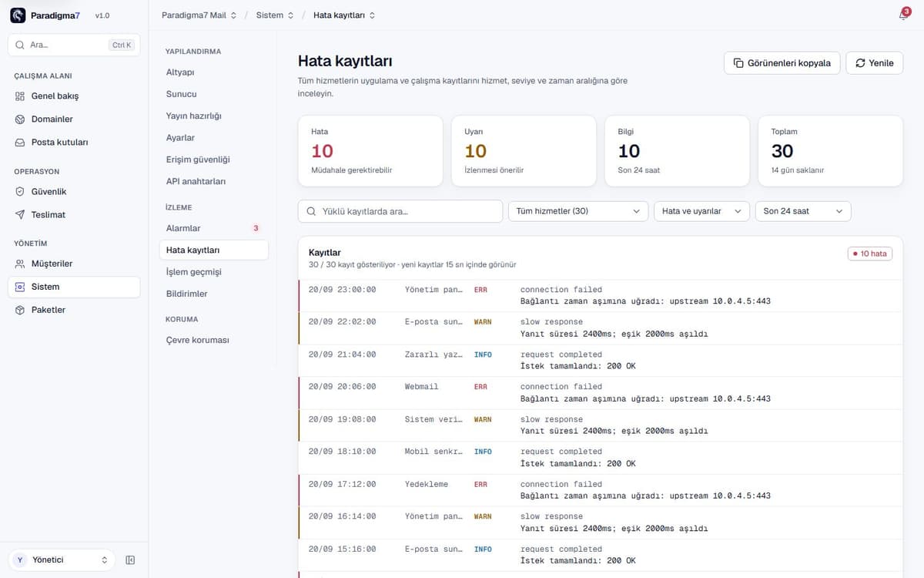Click the Güvenlik shield icon
Viewport: 924px width, 578px height.
(x=20, y=192)
